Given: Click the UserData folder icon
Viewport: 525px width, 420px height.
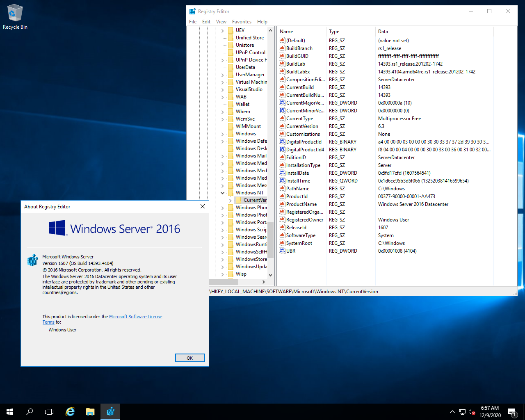Looking at the screenshot, I should tap(231, 67).
